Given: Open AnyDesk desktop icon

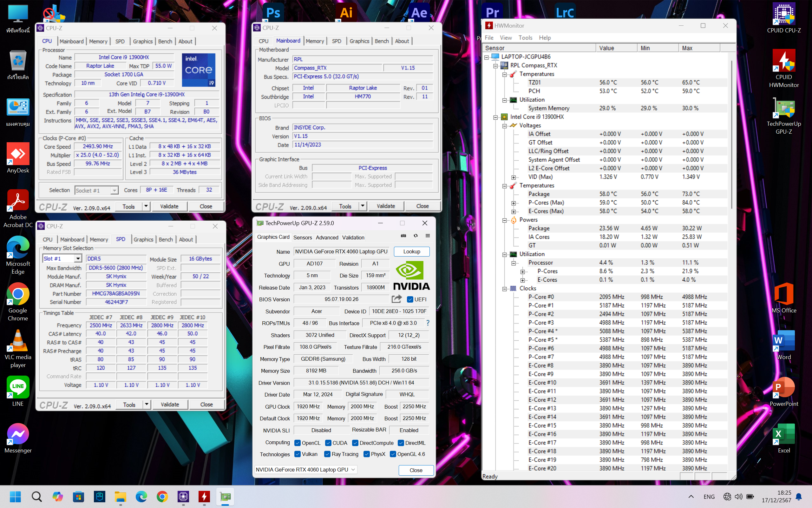Looking at the screenshot, I should click(x=18, y=158).
